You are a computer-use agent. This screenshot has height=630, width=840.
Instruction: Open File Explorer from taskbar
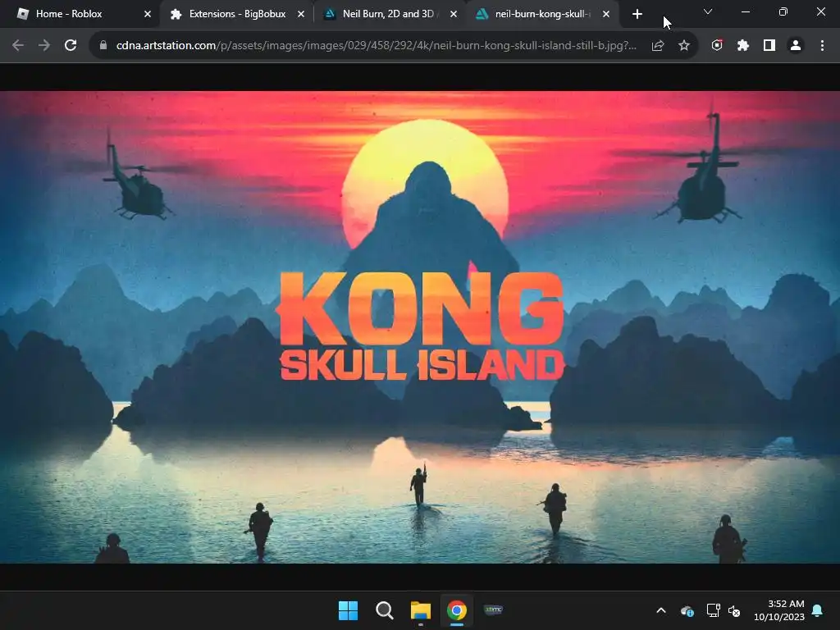[421, 610]
